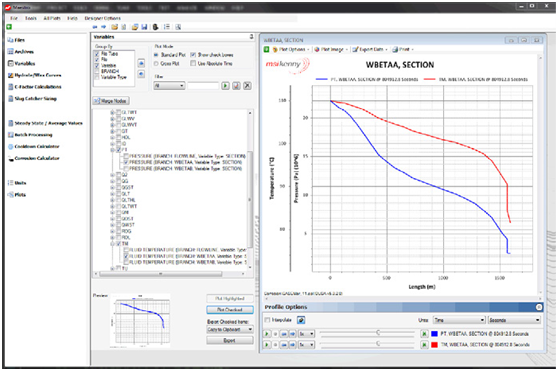This screenshot has width=558, height=371.
Task: Click the list view icon in the toolbar
Action: (167, 27)
